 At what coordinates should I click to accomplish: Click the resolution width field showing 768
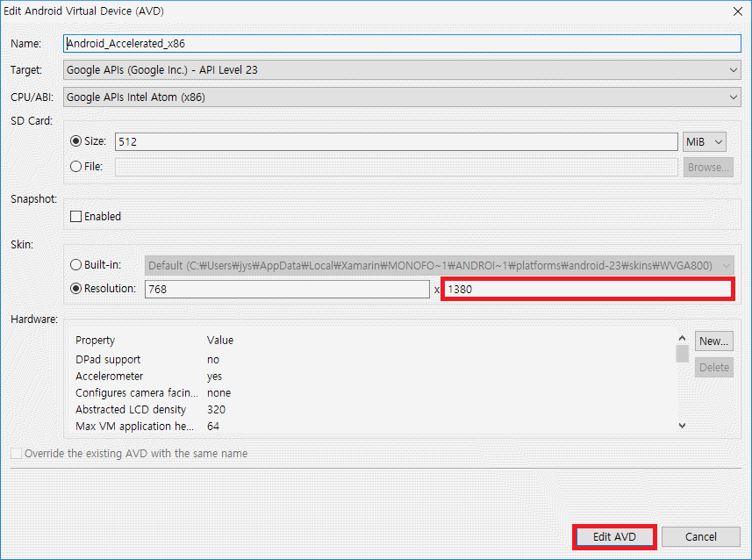287,289
